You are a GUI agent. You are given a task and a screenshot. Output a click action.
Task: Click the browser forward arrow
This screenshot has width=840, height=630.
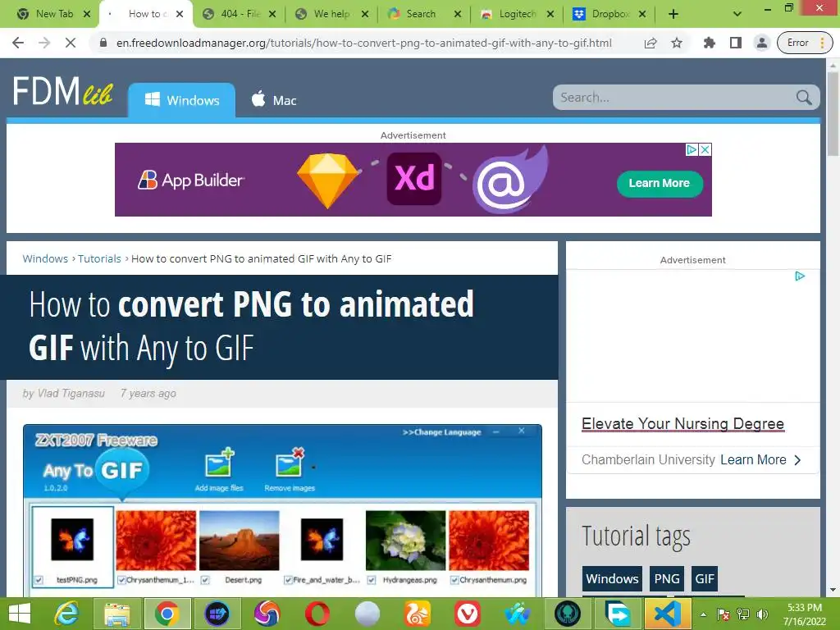pos(44,43)
